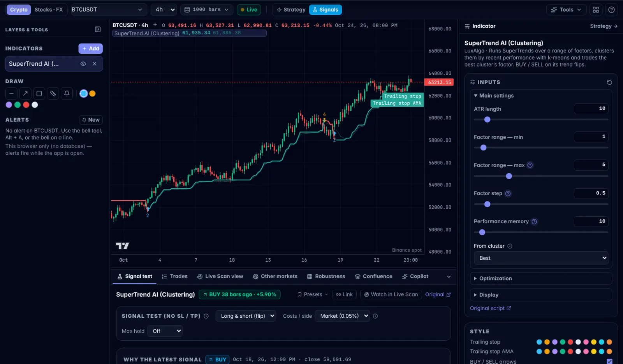Expand the Display section
The height and width of the screenshot is (364, 623).
click(x=541, y=295)
